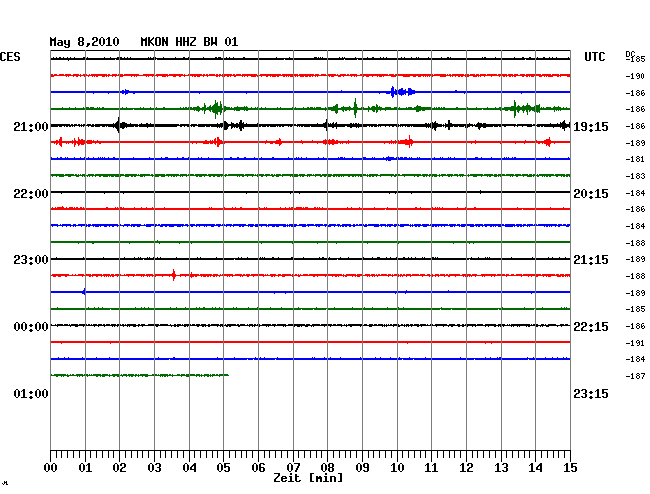Click the station label 'MKON HHZ BW 01'
This screenshot has height=494, width=650.
coord(189,42)
